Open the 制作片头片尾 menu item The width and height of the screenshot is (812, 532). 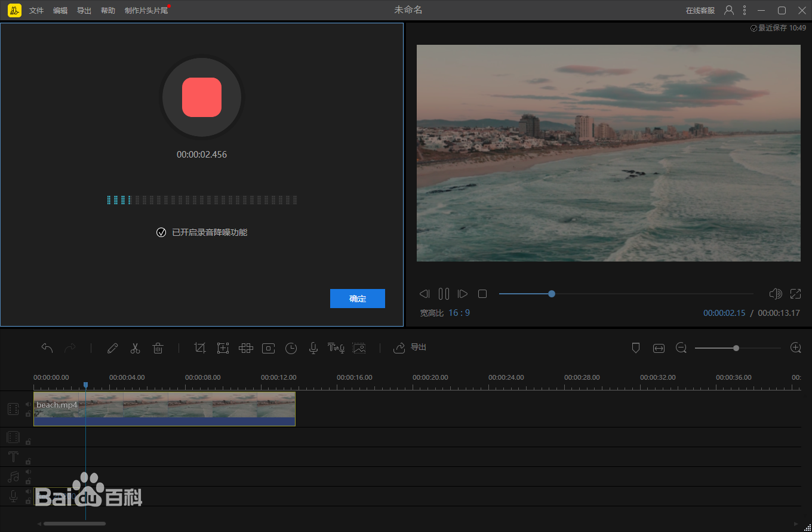[x=146, y=11]
